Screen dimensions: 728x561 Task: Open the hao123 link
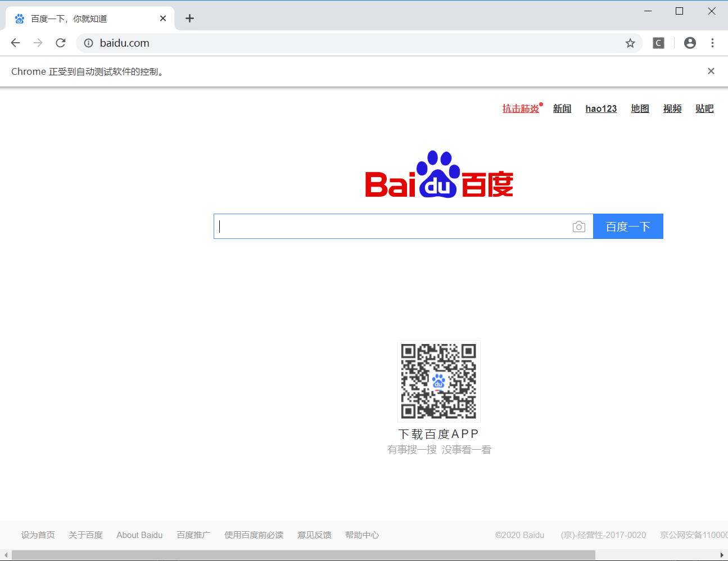tap(601, 108)
